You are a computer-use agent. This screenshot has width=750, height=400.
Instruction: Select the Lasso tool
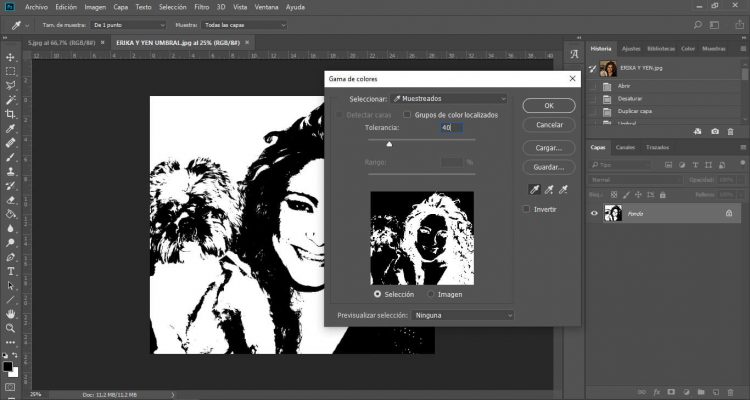click(10, 86)
